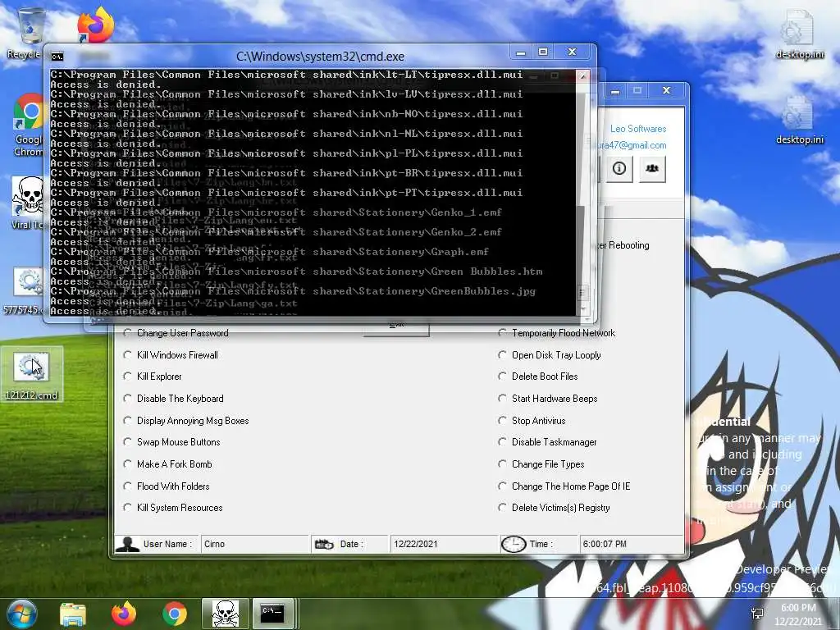840x630 pixels.
Task: Select Delete Victims(s) Registry option
Action: click(554, 508)
